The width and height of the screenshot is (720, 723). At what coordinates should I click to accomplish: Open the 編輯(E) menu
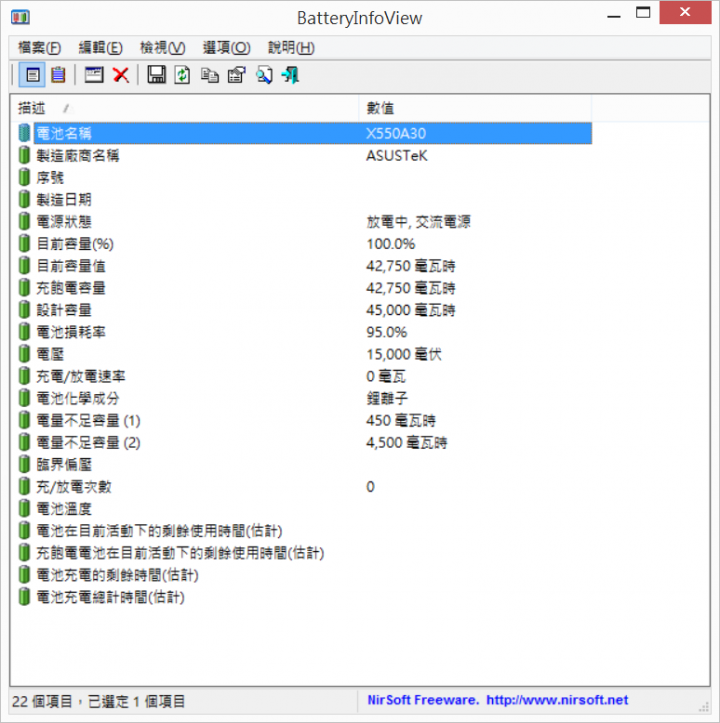click(x=100, y=47)
